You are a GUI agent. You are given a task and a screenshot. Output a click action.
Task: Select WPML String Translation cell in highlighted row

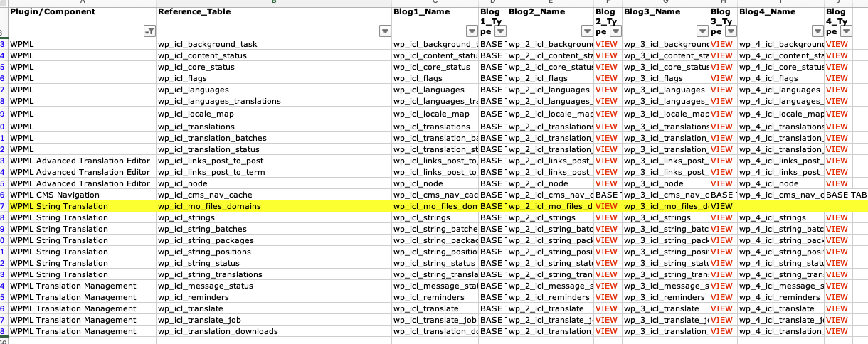point(82,206)
